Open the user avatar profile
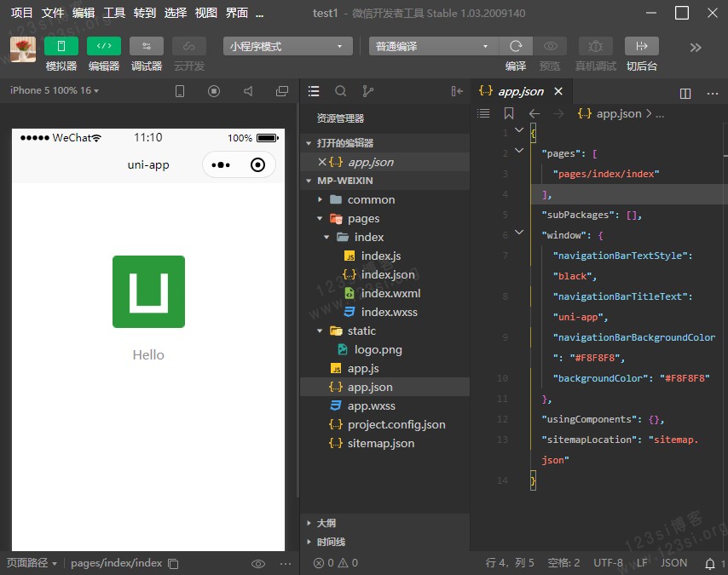 (x=23, y=49)
